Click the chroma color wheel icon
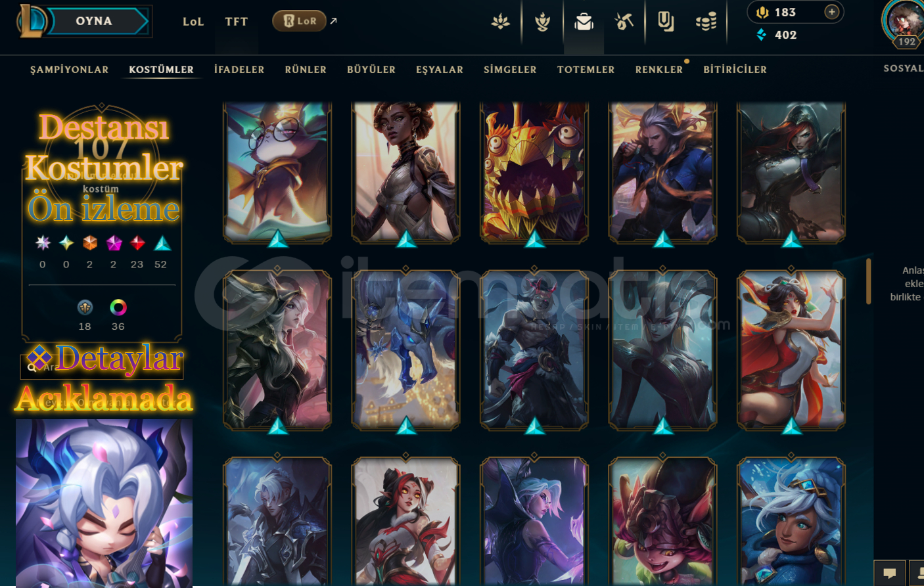 (118, 307)
